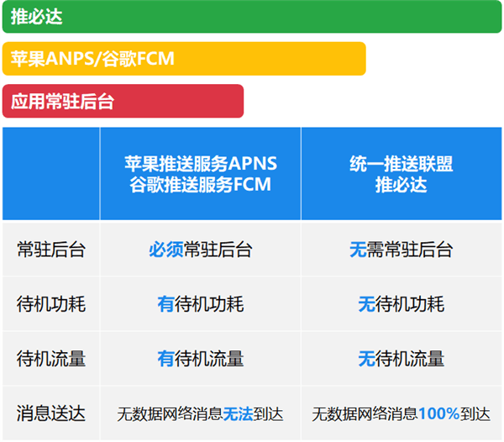504x442 pixels.
Task: Click the blue 100% text
Action: tap(438, 413)
